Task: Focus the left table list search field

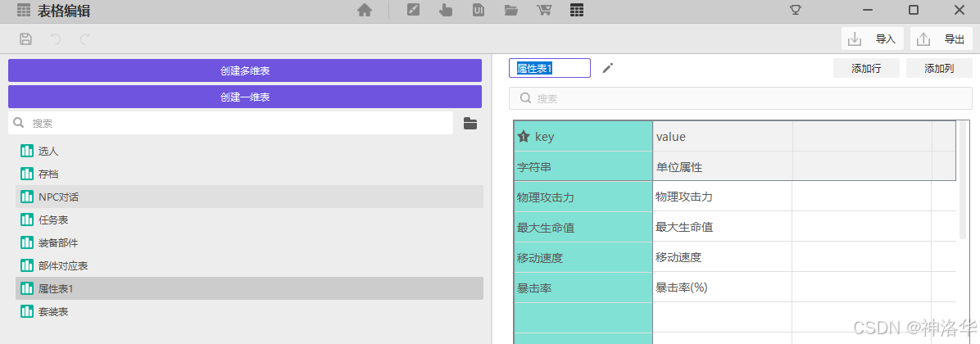Action: click(230, 123)
